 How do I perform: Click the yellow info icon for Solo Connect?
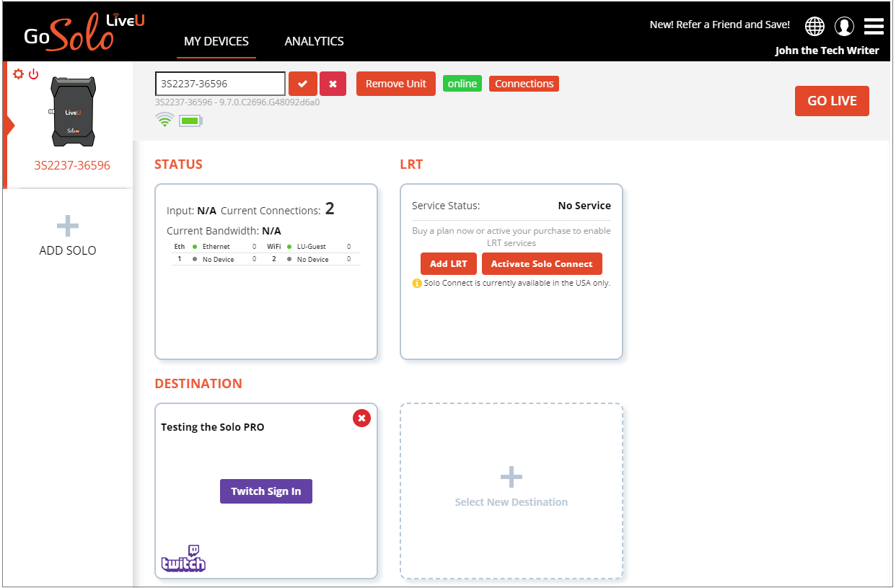point(417,284)
